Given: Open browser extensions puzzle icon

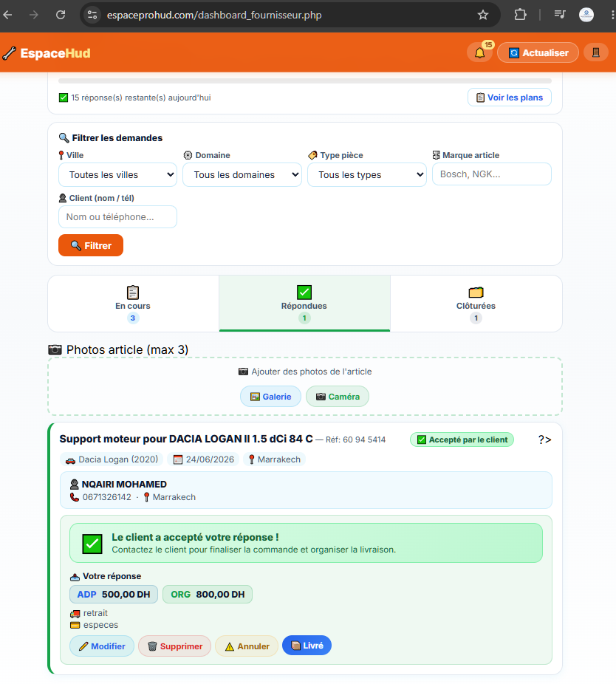Looking at the screenshot, I should (x=520, y=15).
